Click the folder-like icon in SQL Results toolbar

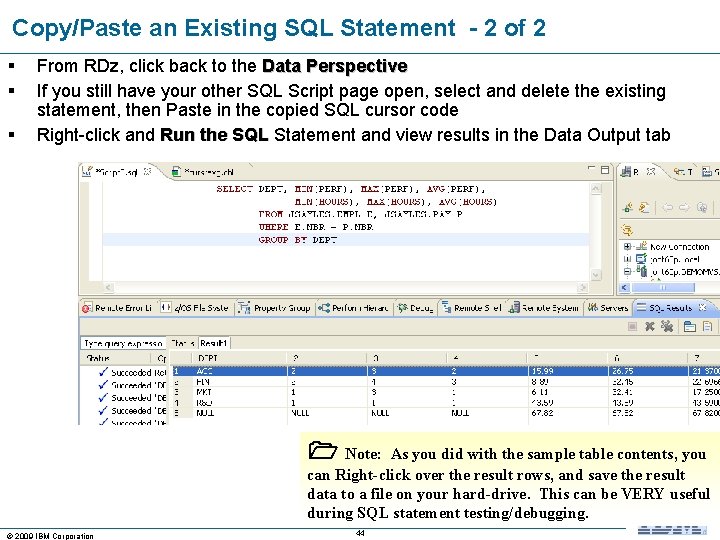[x=690, y=326]
